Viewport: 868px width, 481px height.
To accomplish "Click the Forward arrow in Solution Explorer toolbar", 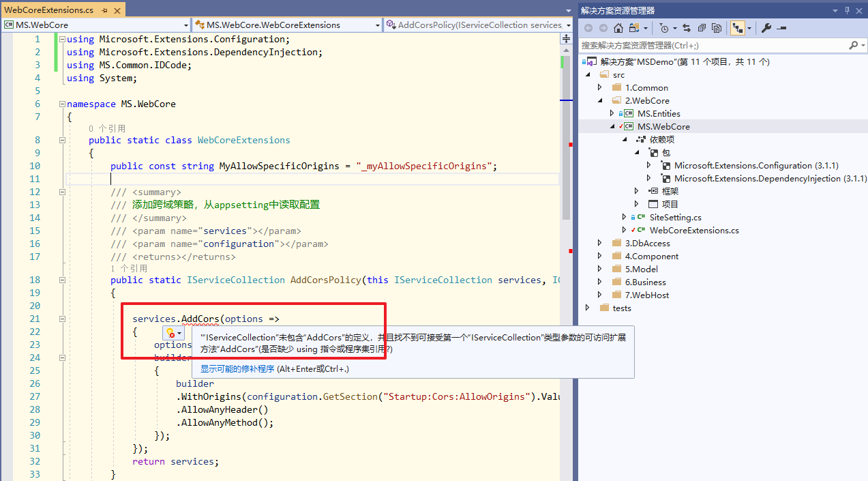I will (603, 28).
